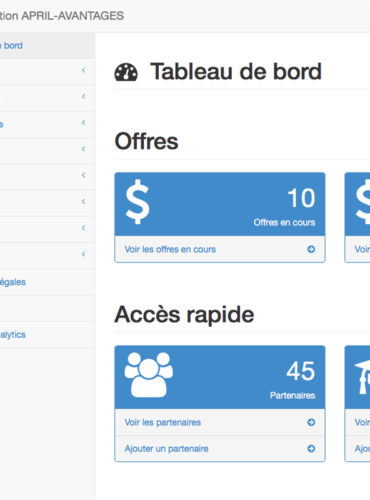The width and height of the screenshot is (370, 500).
Task: Click the arrow circle next to Ajouter un partenaire
Action: 311,449
